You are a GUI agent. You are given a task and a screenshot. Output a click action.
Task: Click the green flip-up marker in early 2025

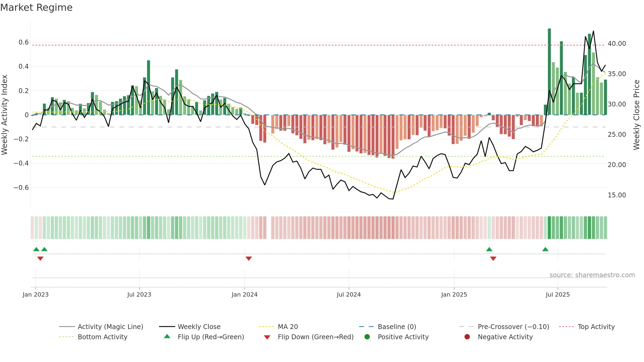489,249
